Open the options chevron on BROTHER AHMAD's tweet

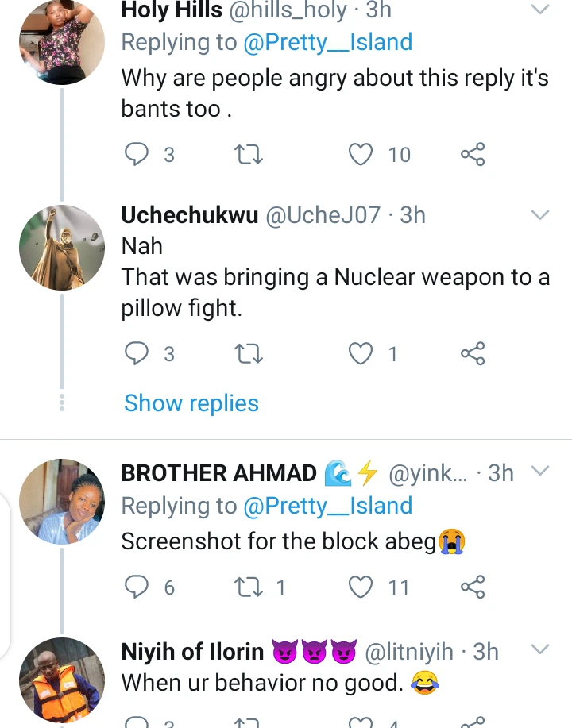pyautogui.click(x=539, y=472)
